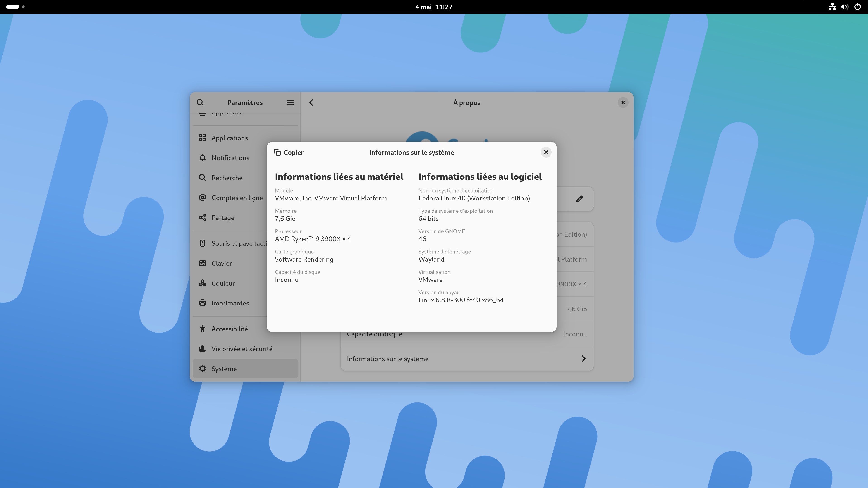
Task: Click the Copier button in dialog
Action: tap(288, 152)
